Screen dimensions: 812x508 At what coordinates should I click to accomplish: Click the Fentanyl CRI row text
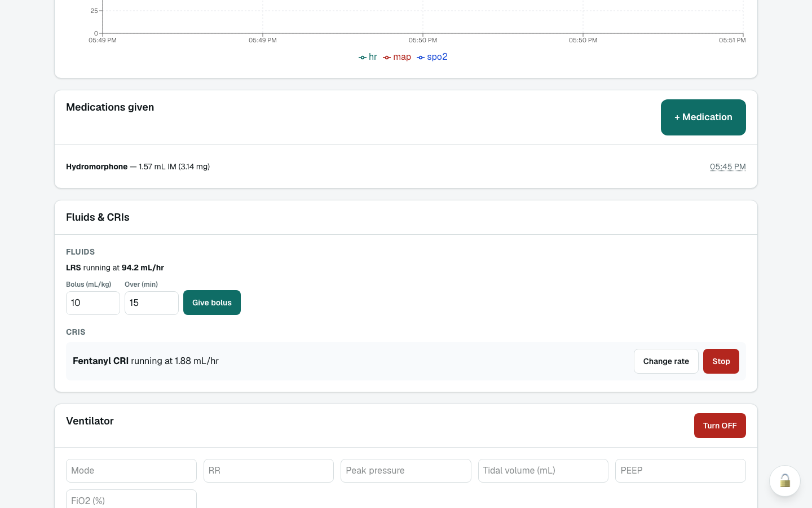[145, 361]
